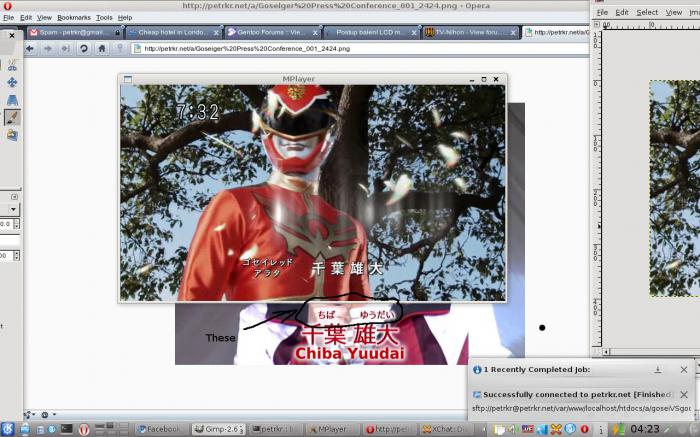The width and height of the screenshot is (700, 437).
Task: Open the GIMP tool options dropdown arrow
Action: click(13, 209)
